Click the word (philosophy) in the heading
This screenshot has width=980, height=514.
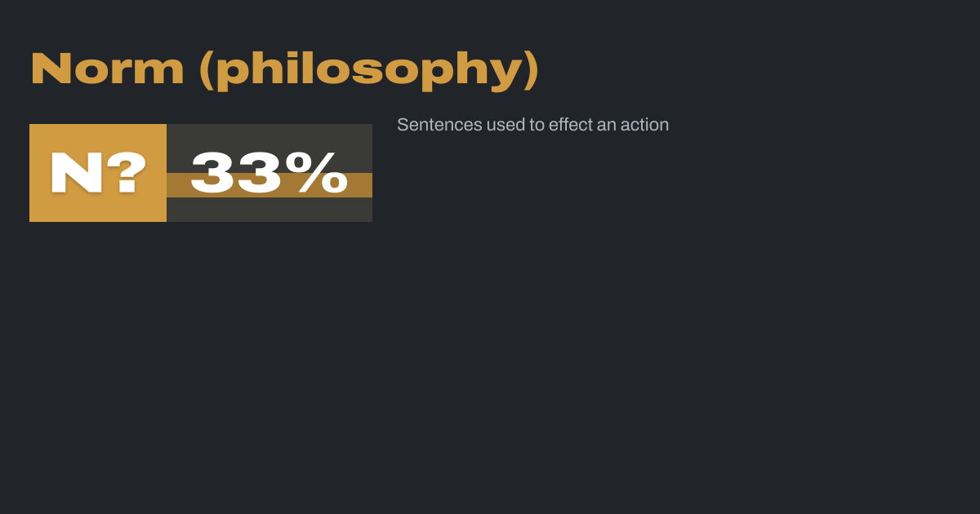point(368,69)
